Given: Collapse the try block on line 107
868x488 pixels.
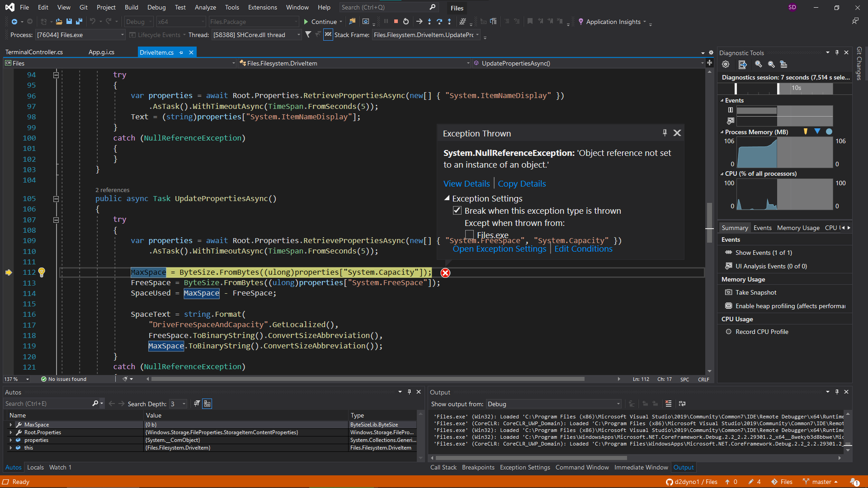Looking at the screenshot, I should 56,220.
